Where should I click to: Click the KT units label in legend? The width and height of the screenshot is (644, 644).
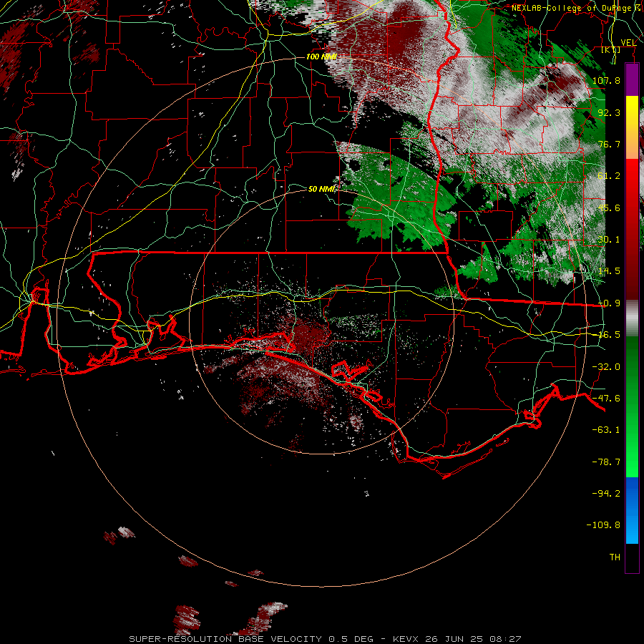pyautogui.click(x=611, y=50)
